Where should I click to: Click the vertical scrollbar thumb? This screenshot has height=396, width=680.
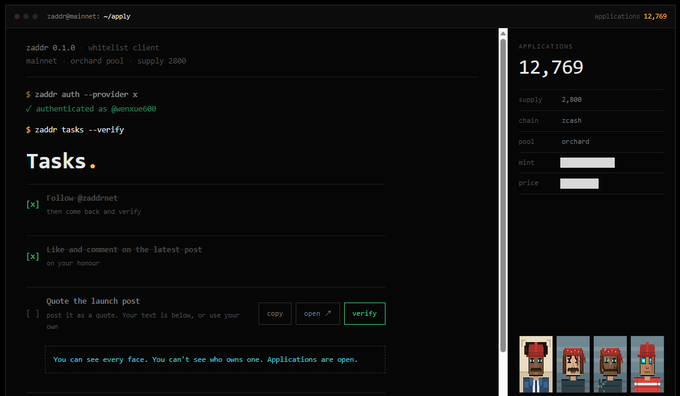pyautogui.click(x=503, y=195)
